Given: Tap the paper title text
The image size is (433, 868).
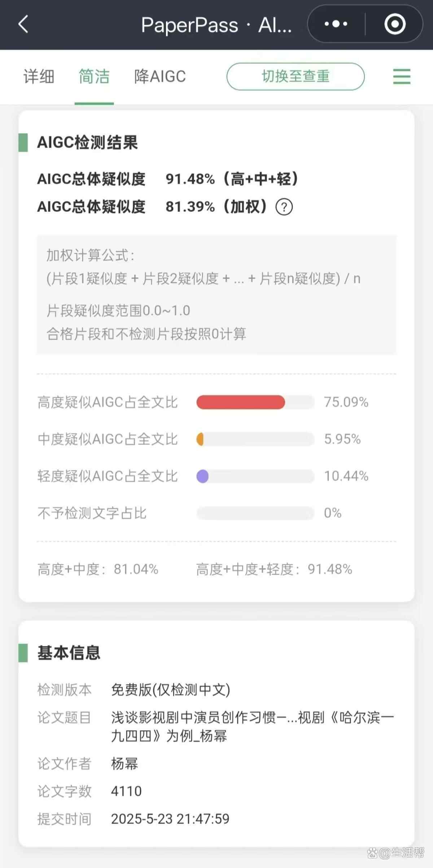Looking at the screenshot, I should [252, 726].
